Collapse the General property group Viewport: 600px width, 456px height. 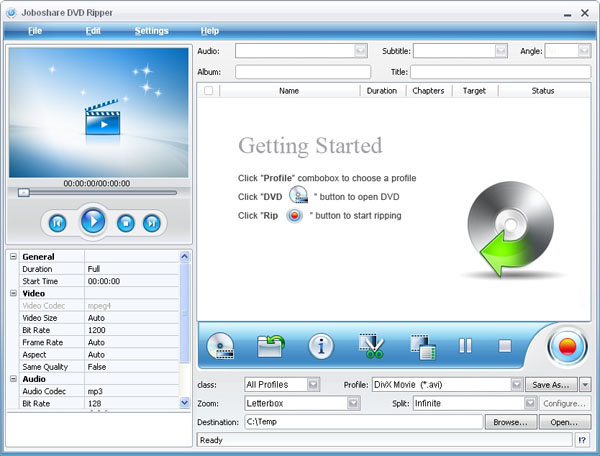(13, 256)
